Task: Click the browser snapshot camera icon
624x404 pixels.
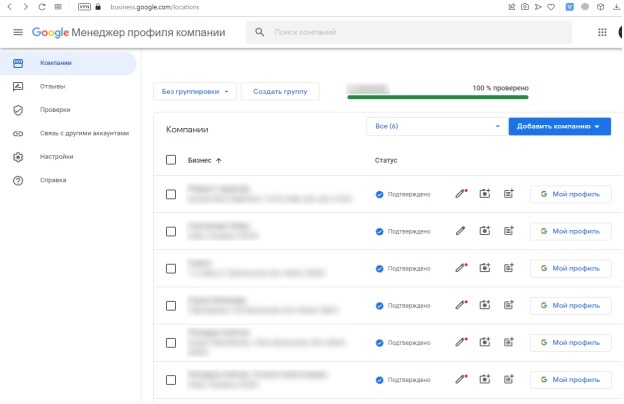Action: click(525, 7)
